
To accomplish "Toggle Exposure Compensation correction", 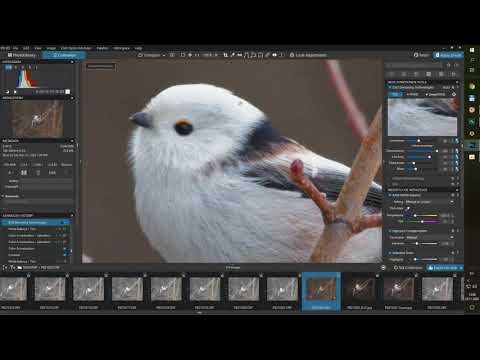I will (x=389, y=231).
